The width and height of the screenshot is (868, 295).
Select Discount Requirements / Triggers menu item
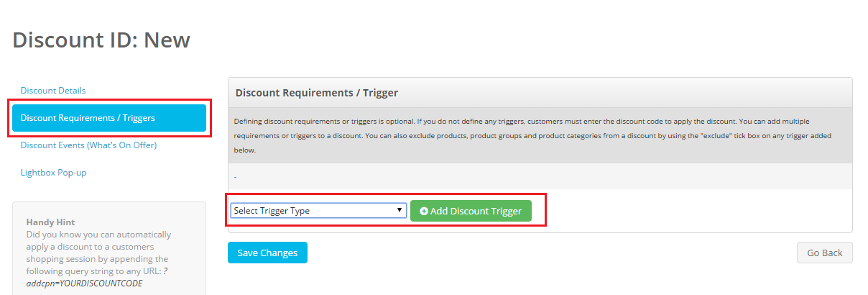(109, 118)
